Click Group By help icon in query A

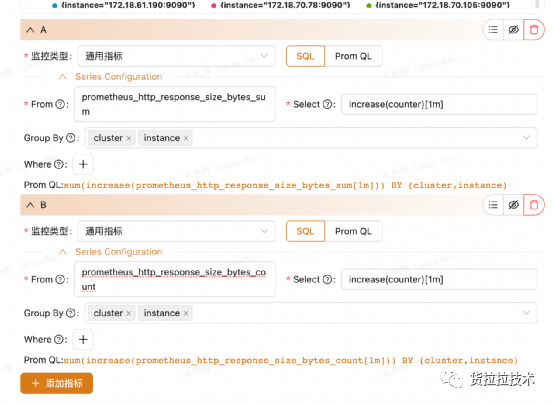point(71,138)
